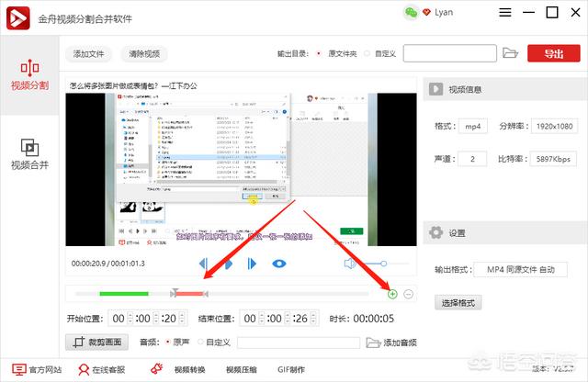Click the 裁剪画面 crop frame button
Image resolution: width=588 pixels, height=382 pixels.
(96, 343)
